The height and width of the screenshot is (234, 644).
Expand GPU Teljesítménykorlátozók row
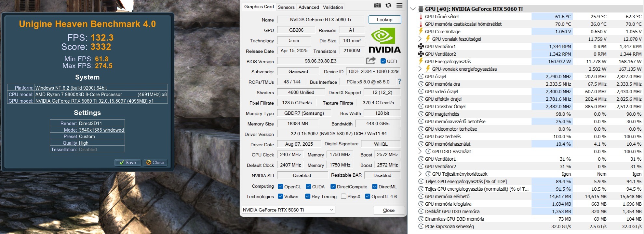tap(420, 174)
